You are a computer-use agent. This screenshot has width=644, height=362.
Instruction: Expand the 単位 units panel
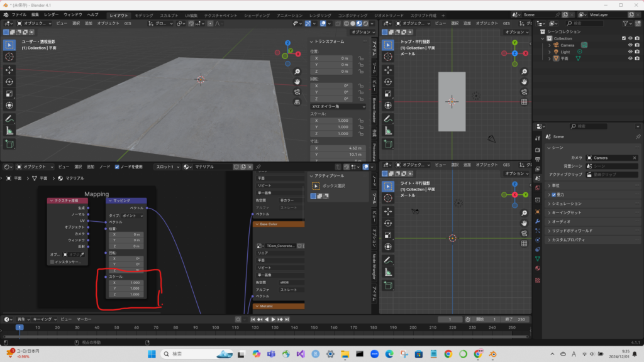[x=555, y=185]
